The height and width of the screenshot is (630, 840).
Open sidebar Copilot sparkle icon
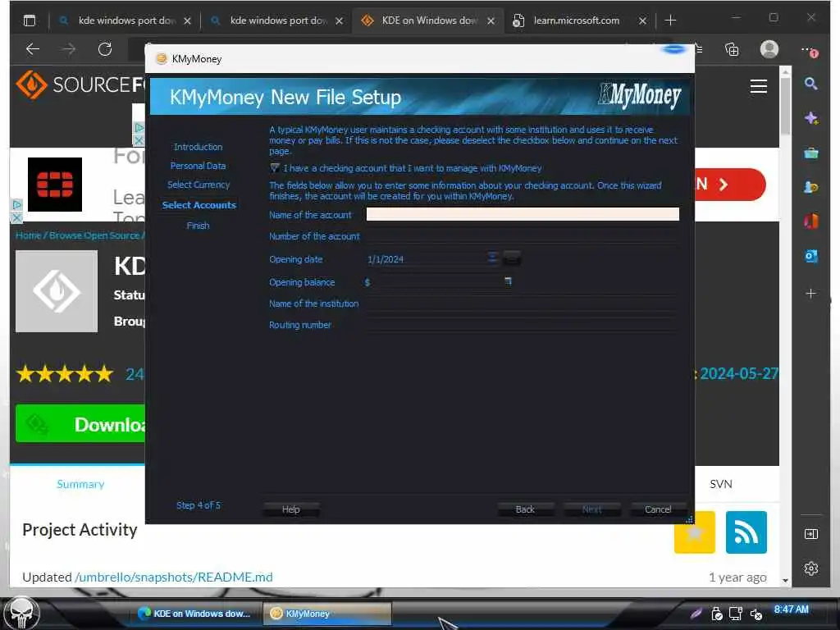click(811, 118)
